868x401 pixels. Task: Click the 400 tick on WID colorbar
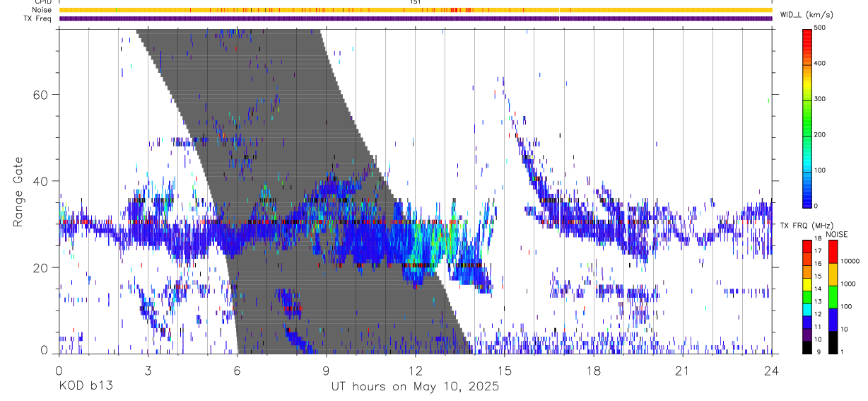pyautogui.click(x=821, y=64)
